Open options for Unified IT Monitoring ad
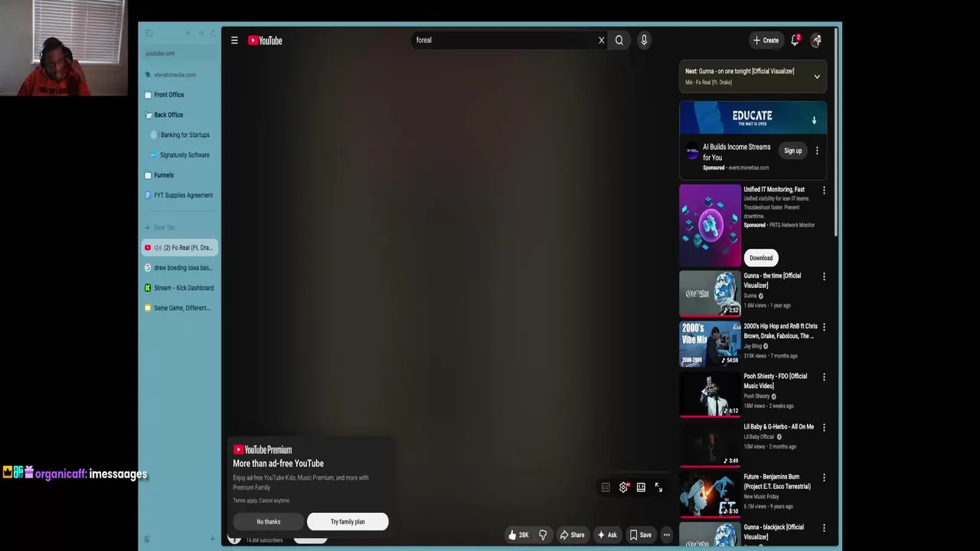The image size is (980, 551). 824,190
